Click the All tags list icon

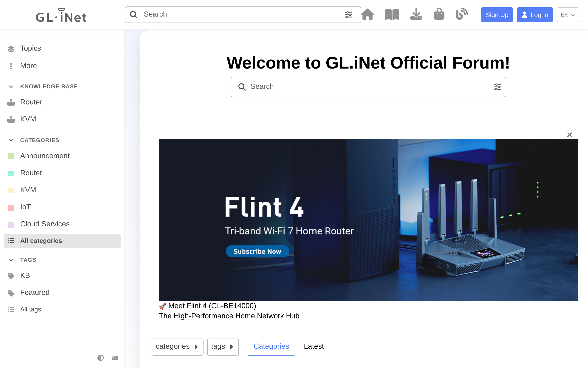(x=11, y=310)
